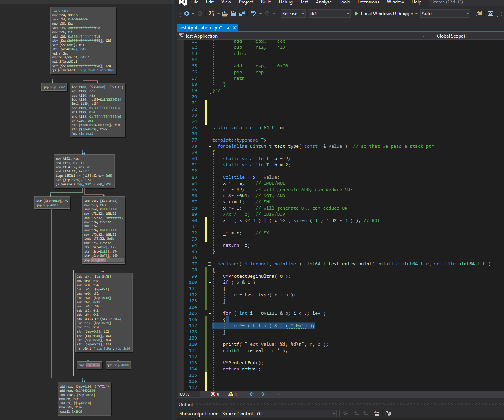This screenshot has width=504, height=420.
Task: Toggle word wrap in Output panel
Action: click(x=388, y=413)
